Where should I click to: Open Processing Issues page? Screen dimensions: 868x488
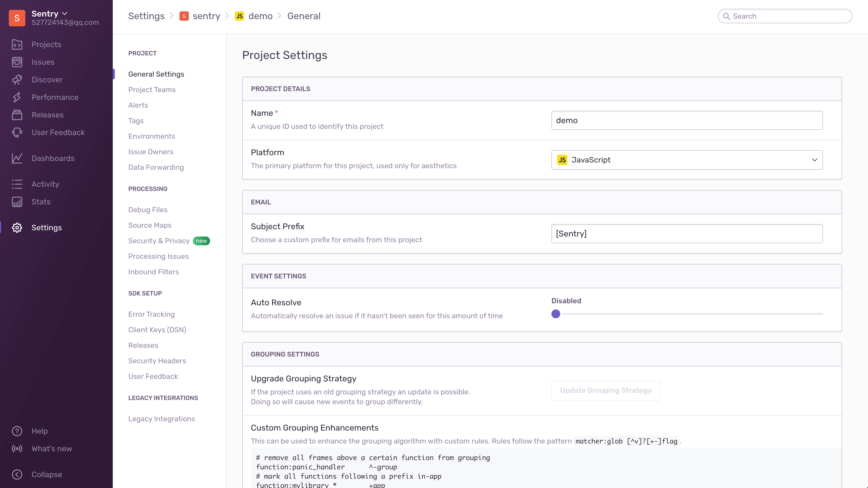point(158,256)
